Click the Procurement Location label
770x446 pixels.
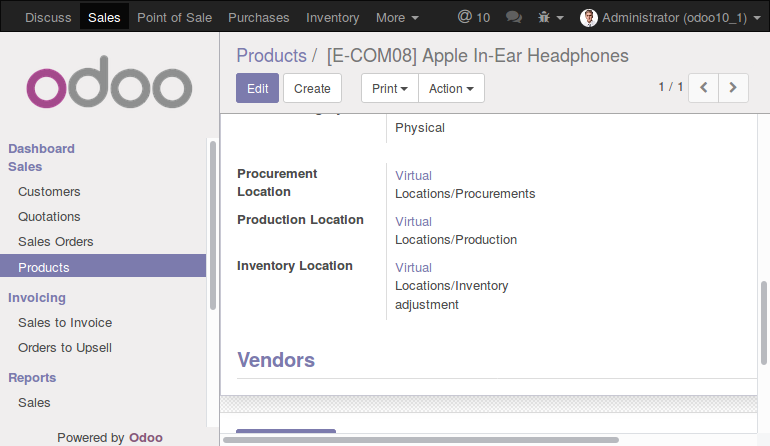click(x=277, y=183)
